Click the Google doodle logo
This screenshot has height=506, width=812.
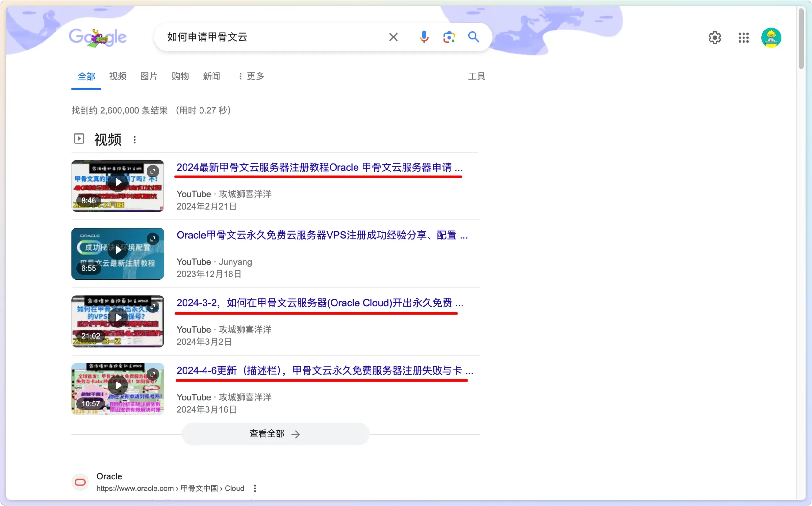[98, 37]
